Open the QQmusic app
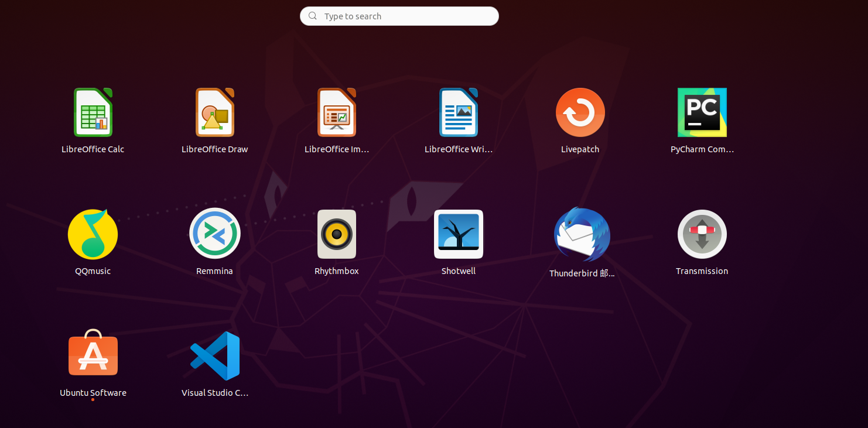The width and height of the screenshot is (868, 428). click(93, 234)
